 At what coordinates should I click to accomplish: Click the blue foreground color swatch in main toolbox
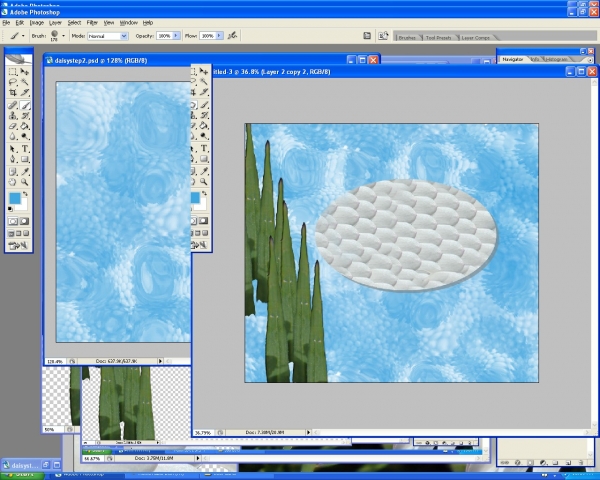(15, 198)
